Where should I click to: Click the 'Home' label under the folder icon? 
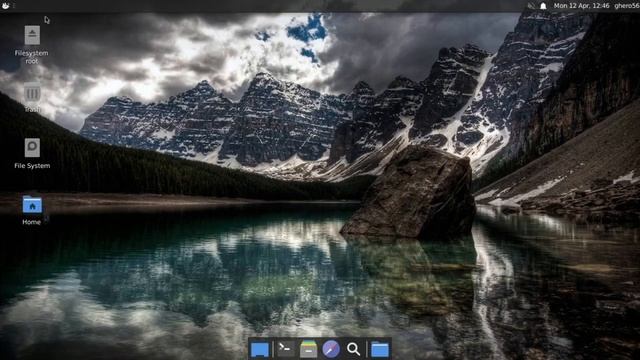[31, 222]
